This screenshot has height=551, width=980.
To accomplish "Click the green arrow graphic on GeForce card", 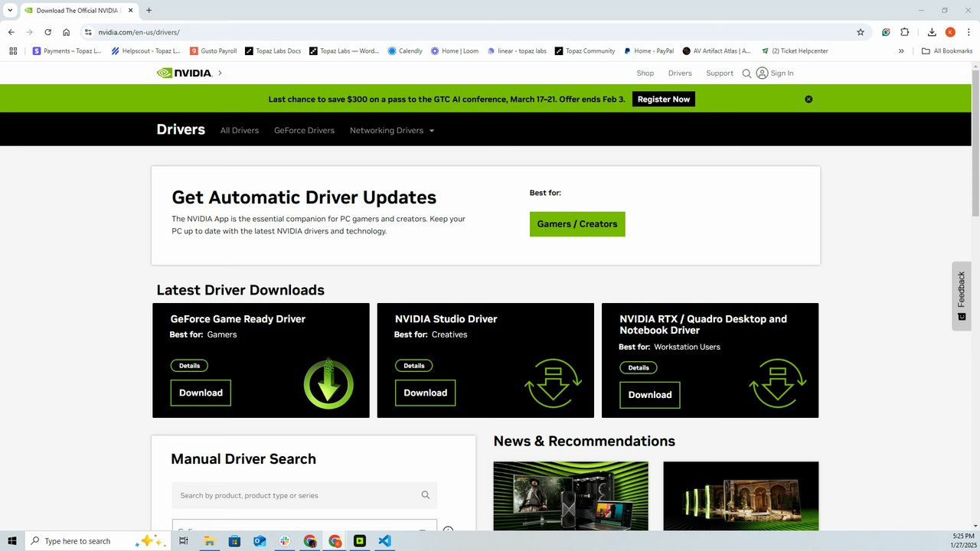I will click(x=328, y=383).
